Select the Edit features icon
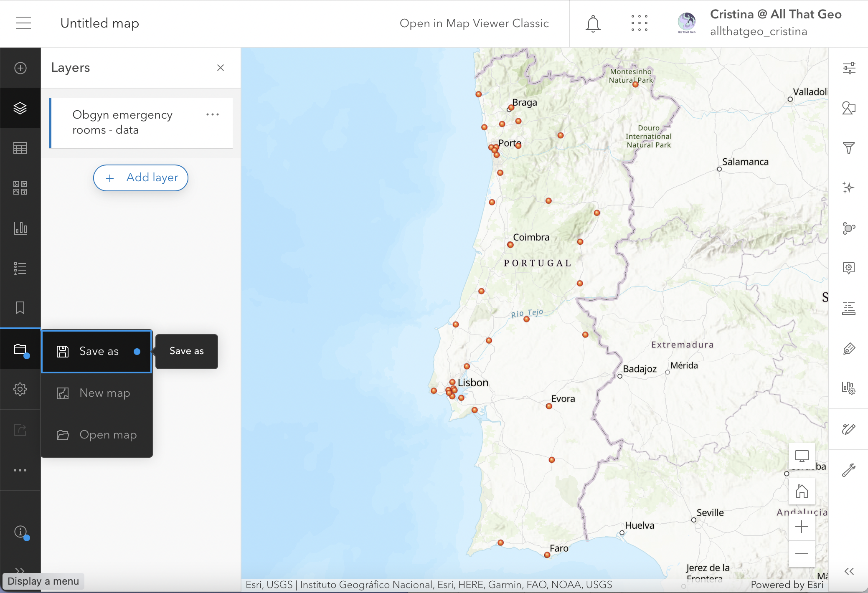The image size is (868, 593). (849, 429)
